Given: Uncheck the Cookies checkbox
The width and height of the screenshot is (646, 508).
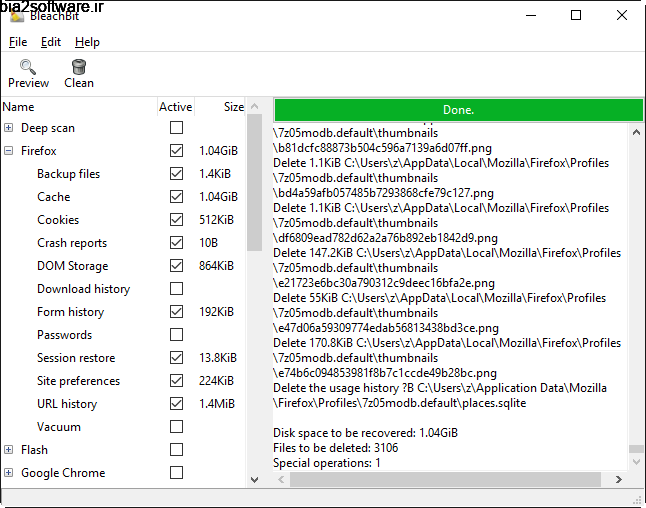Looking at the screenshot, I should click(x=176, y=220).
